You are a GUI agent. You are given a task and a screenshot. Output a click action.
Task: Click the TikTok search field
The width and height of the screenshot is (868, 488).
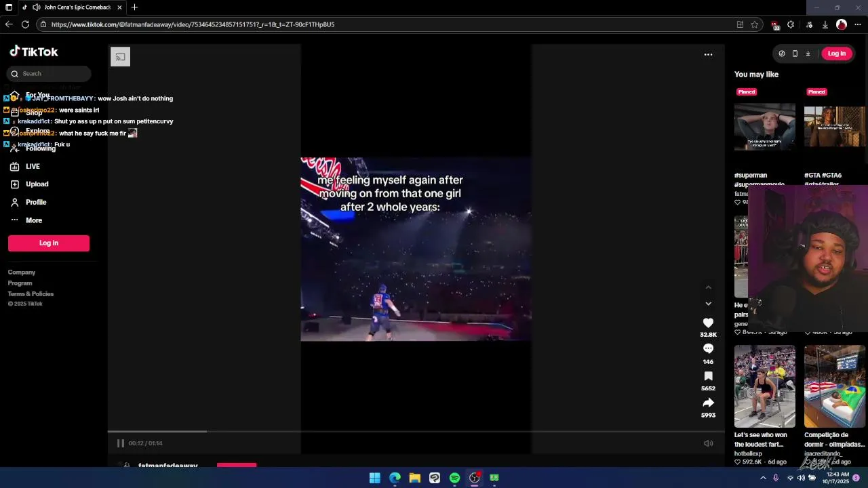point(50,73)
